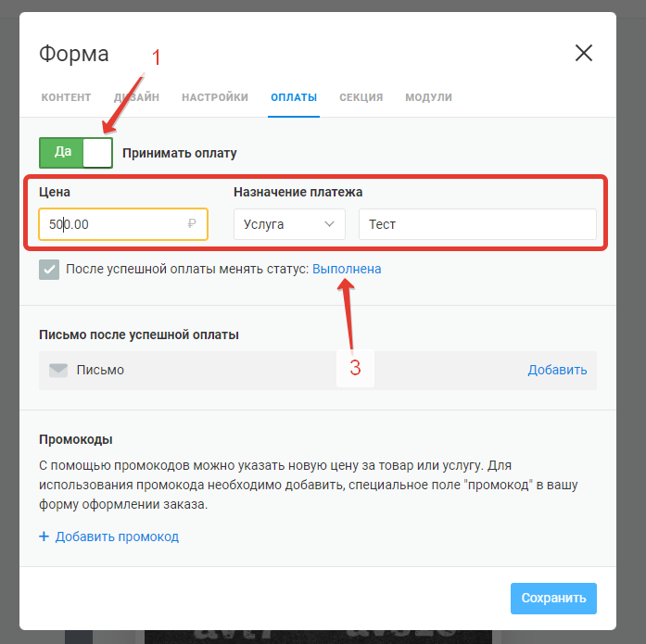Open the Настройки tab
This screenshot has height=644, width=646.
pyautogui.click(x=215, y=97)
